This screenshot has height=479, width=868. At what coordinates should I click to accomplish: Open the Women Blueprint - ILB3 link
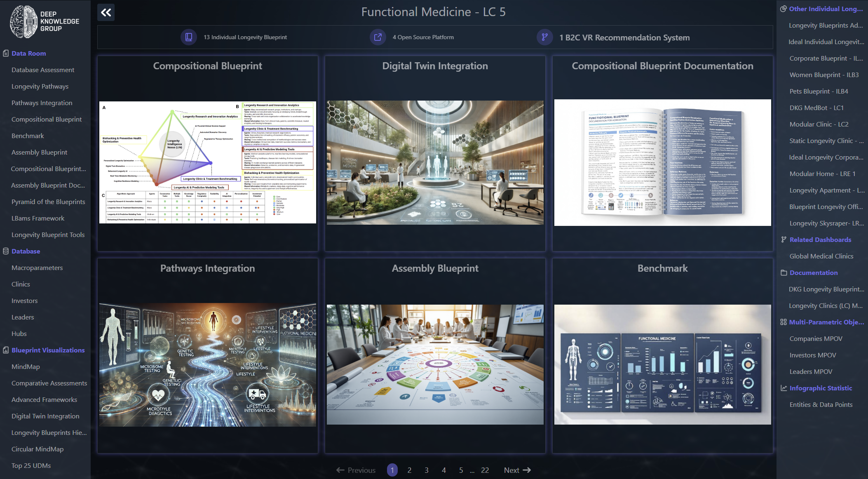(824, 75)
